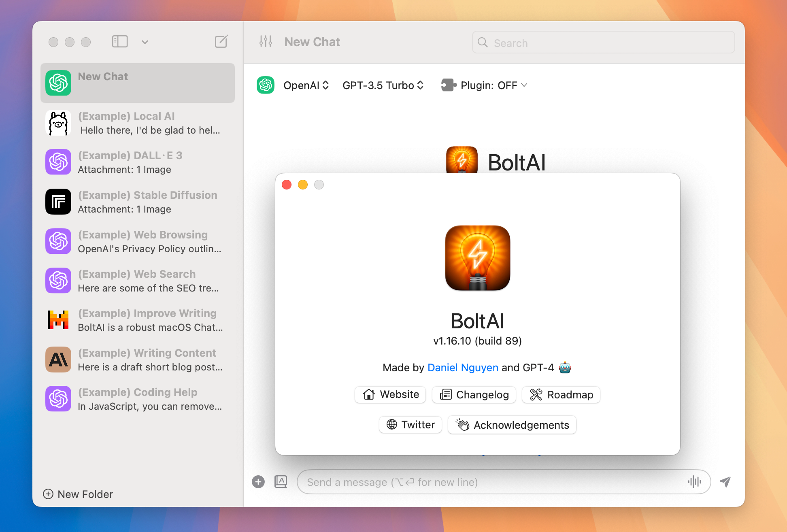Expand the GPT-3.5 Turbo model dropdown
This screenshot has height=532, width=787.
coord(383,85)
